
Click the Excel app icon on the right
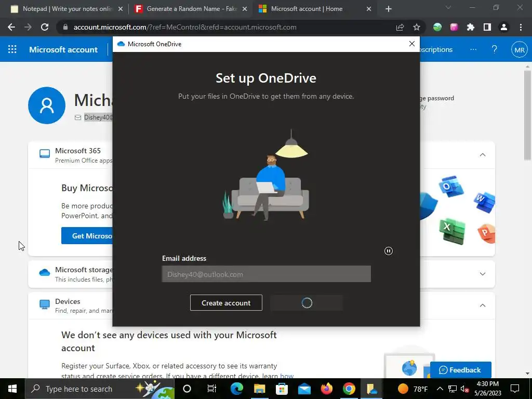tap(453, 231)
